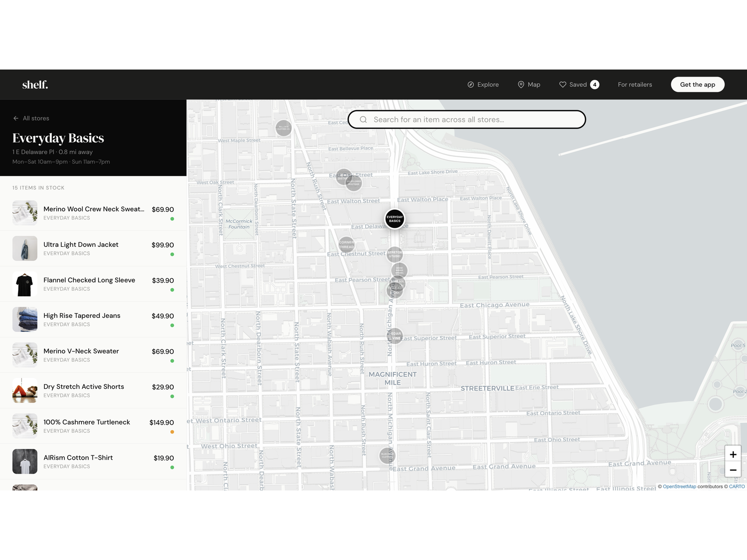Click the $49.90 Tapered Jeans price
The width and height of the screenshot is (747, 560).
pyautogui.click(x=162, y=316)
